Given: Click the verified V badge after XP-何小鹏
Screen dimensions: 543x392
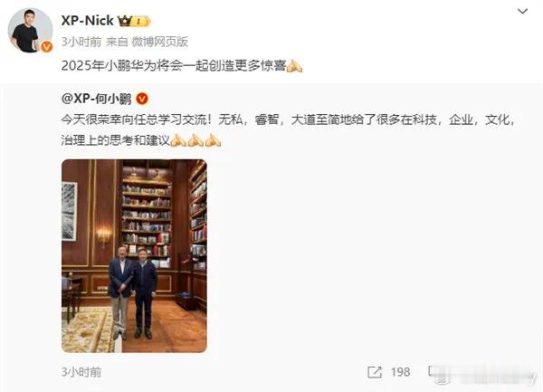Looking at the screenshot, I should coord(142,99).
